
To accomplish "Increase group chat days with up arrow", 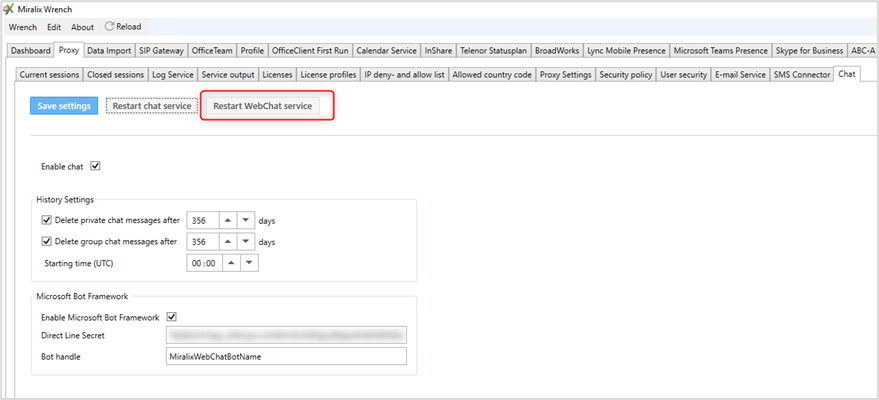I will point(227,242).
